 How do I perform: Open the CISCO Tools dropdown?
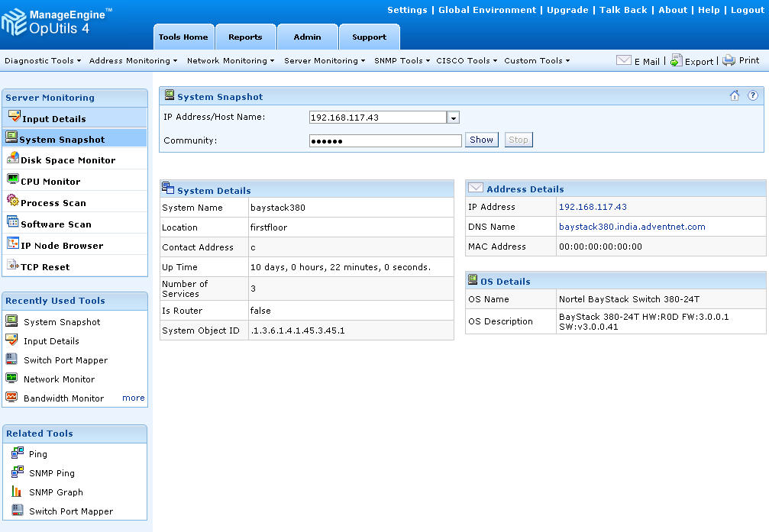click(467, 60)
